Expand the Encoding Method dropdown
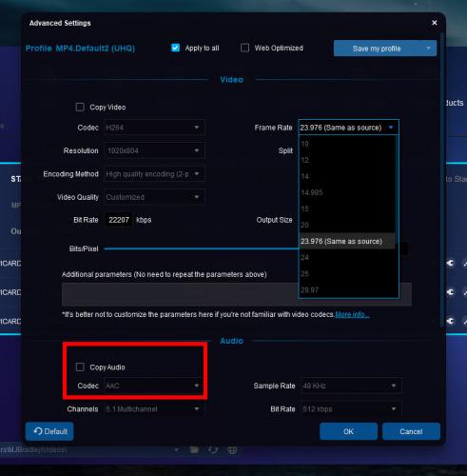The height and width of the screenshot is (476, 467). pyautogui.click(x=154, y=174)
